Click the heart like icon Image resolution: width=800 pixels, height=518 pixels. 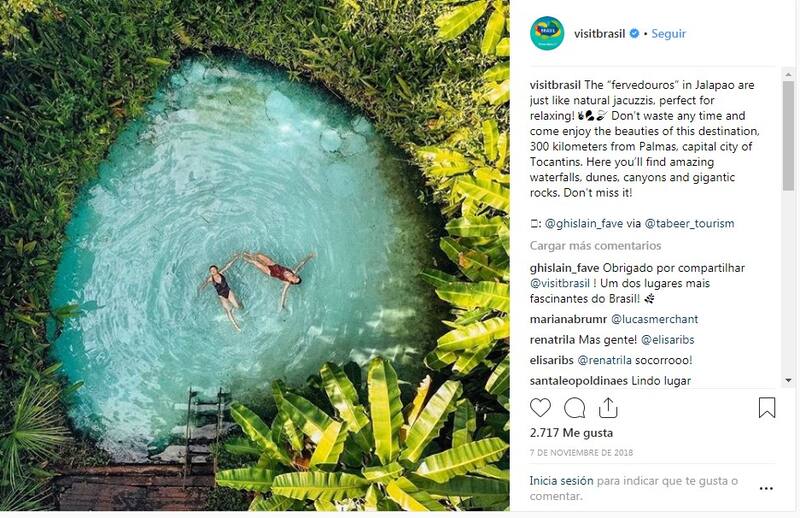[x=540, y=408]
